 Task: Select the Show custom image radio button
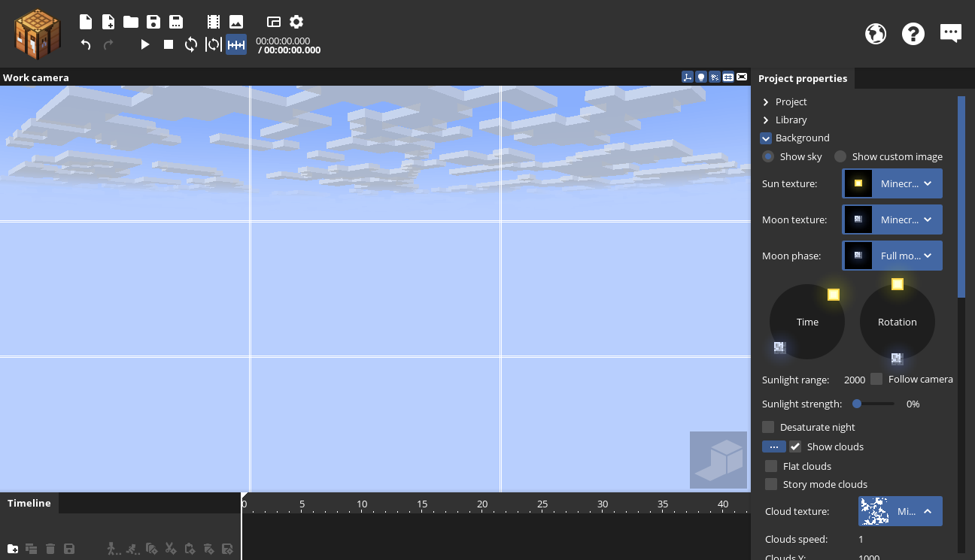coord(840,156)
